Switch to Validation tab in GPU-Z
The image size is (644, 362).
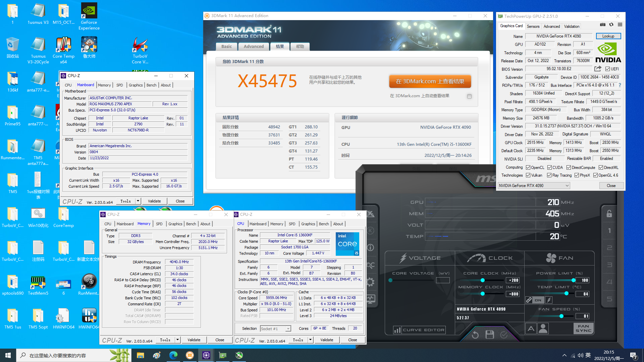click(x=572, y=26)
